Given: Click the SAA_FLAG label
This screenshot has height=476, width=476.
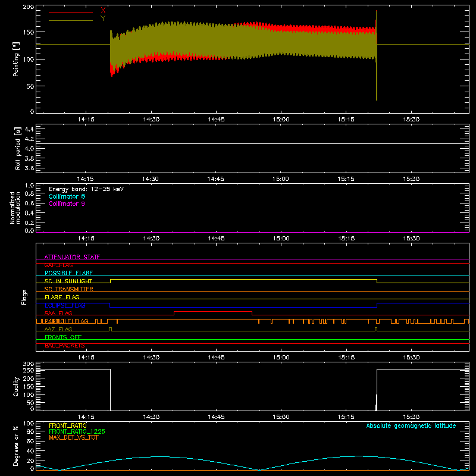Looking at the screenshot, I should pyautogui.click(x=58, y=313).
